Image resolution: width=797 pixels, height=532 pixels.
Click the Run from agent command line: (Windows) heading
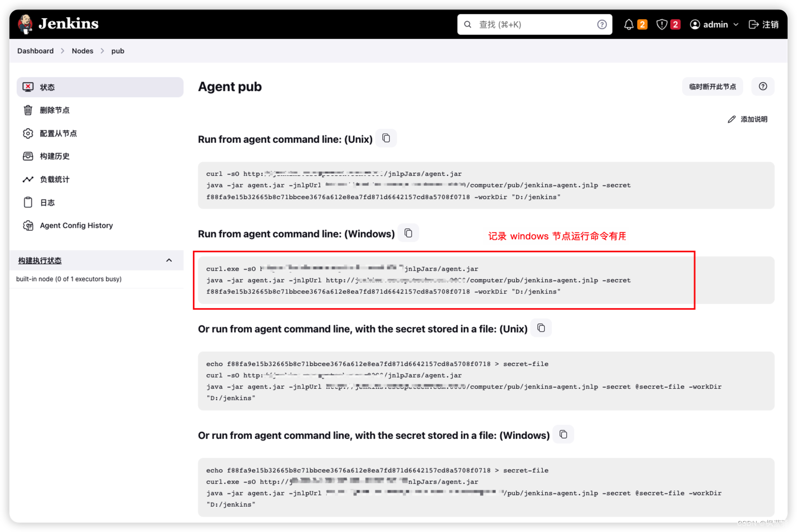[x=296, y=234]
